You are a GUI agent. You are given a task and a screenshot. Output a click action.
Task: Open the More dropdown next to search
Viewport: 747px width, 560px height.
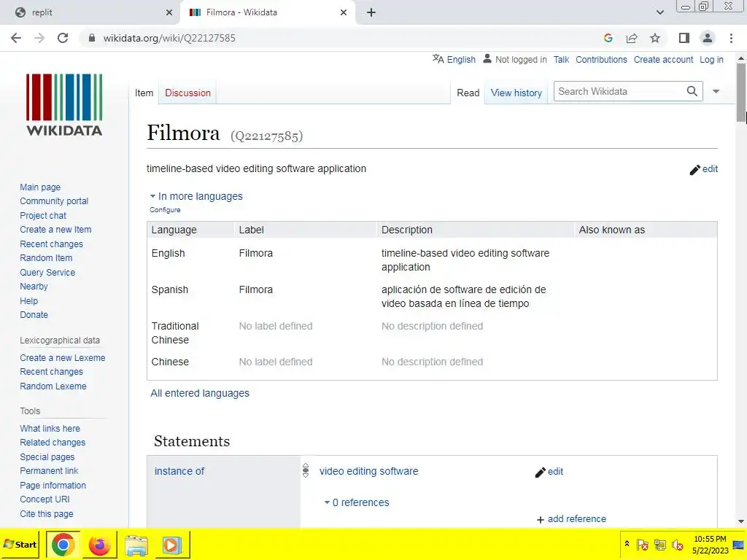tap(716, 91)
